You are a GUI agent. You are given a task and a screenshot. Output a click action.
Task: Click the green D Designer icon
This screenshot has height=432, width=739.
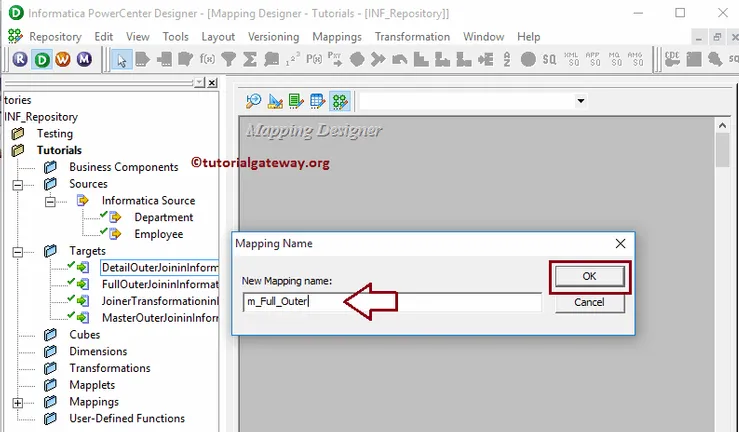point(42,59)
